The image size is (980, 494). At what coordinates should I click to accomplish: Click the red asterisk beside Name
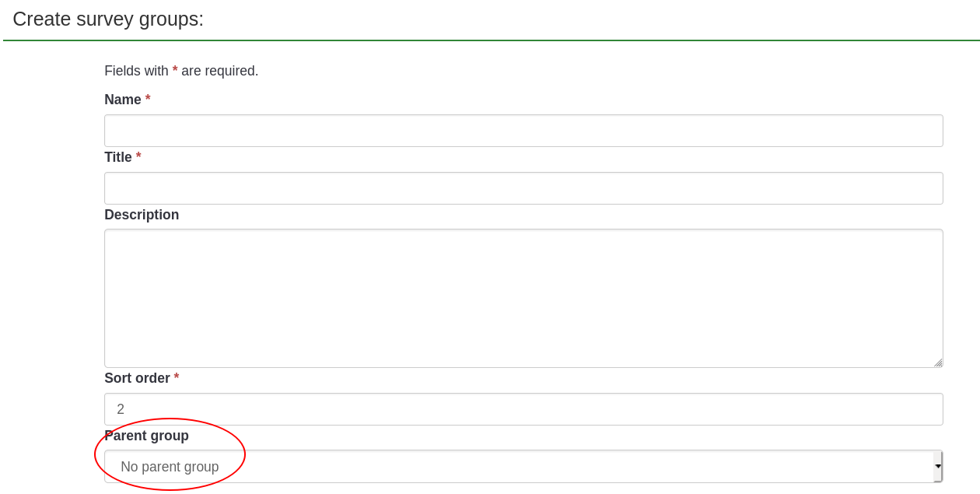148,99
